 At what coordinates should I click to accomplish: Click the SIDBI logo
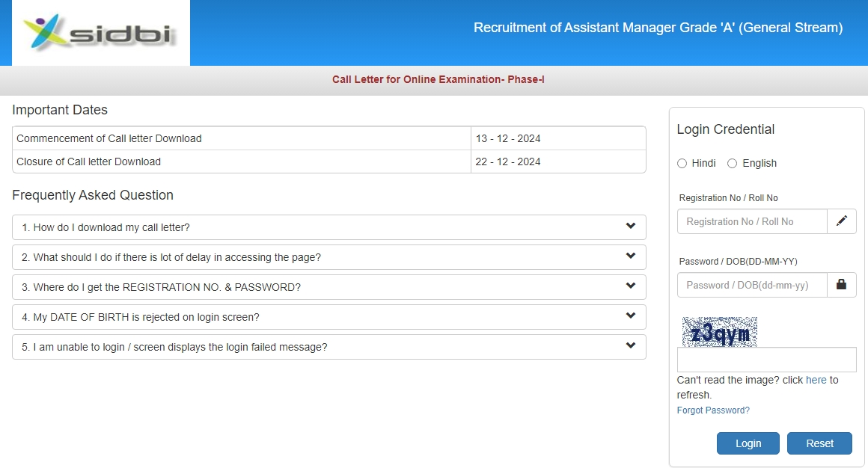click(x=100, y=33)
